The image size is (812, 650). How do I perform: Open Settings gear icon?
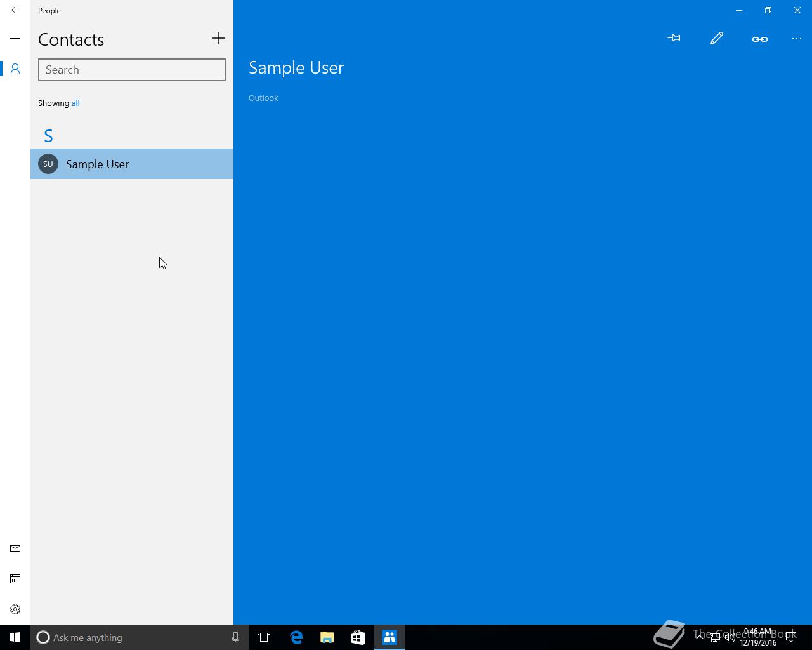click(x=15, y=609)
